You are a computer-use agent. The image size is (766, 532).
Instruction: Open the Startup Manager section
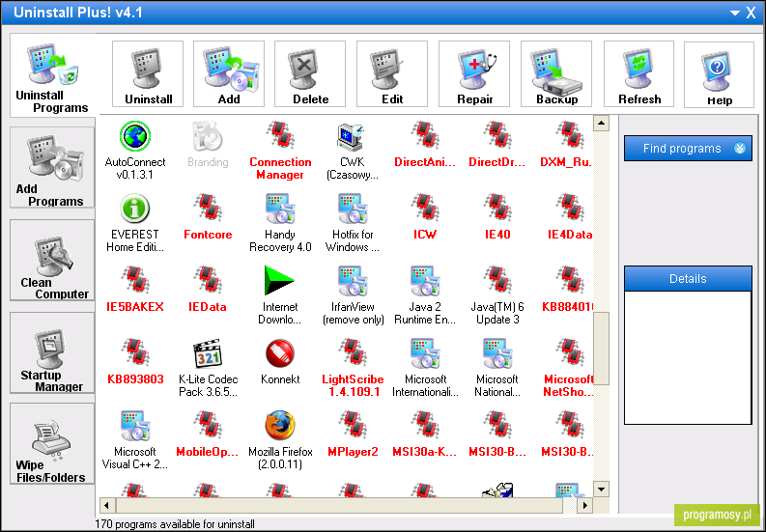click(x=52, y=352)
